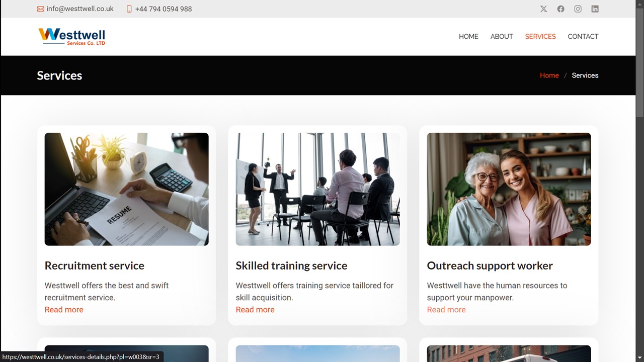Click the email envelope icon
The width and height of the screenshot is (644, 362).
tap(40, 9)
